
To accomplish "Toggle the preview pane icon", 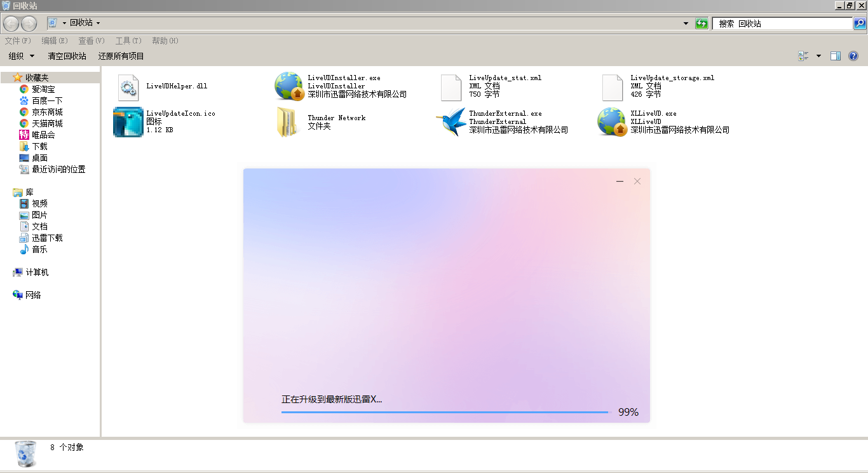I will [836, 56].
